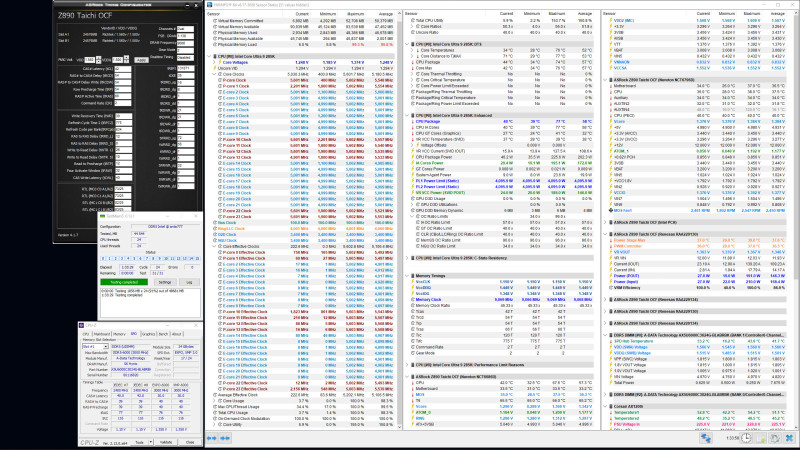Open the CPU-Z Tools dropdown arrow
800x450 pixels.
[x=151, y=442]
